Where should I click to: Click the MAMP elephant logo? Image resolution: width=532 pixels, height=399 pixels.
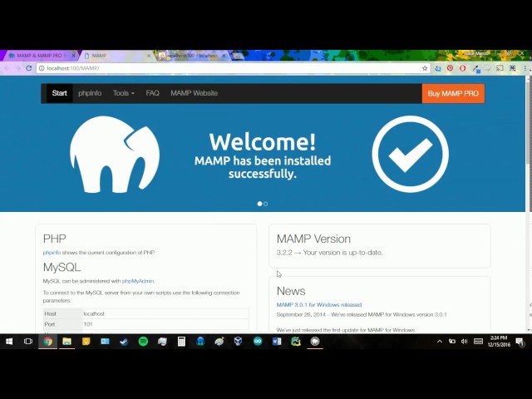click(115, 155)
